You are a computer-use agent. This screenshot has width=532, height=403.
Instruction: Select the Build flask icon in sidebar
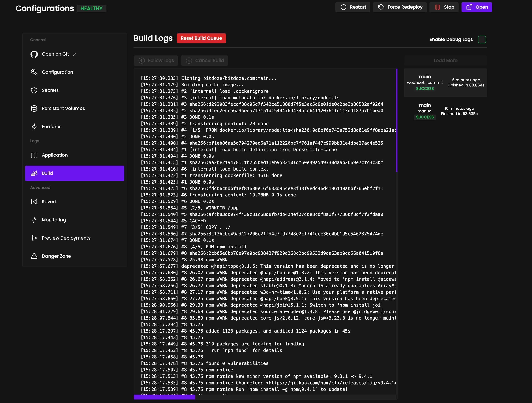(34, 173)
